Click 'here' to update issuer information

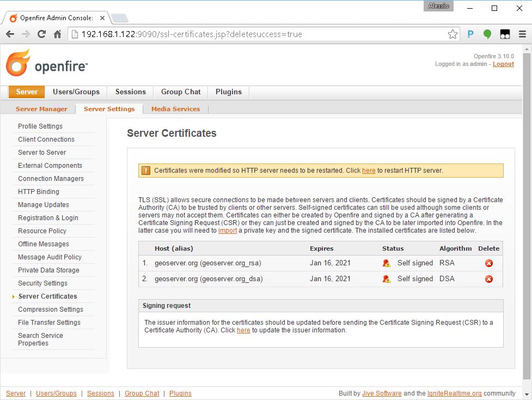tap(243, 330)
